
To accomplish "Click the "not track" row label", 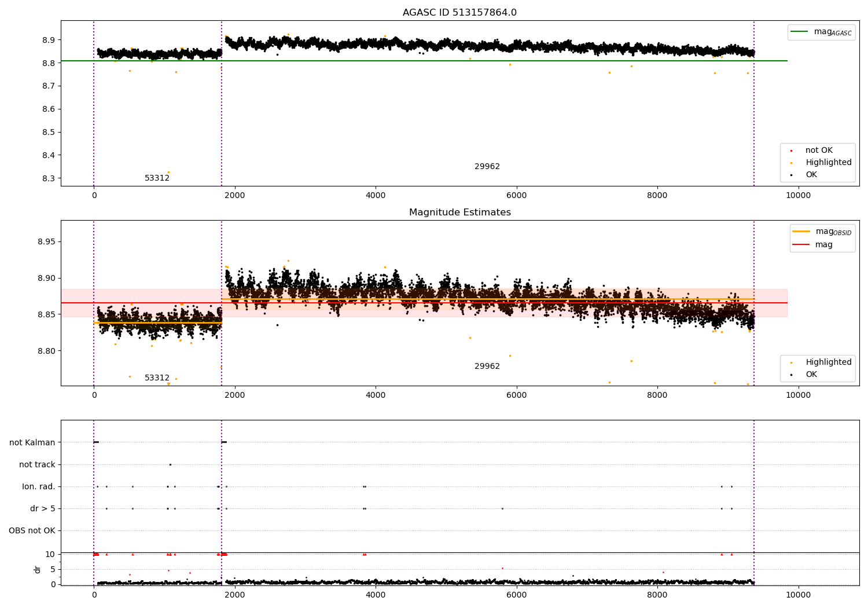I will [x=37, y=464].
